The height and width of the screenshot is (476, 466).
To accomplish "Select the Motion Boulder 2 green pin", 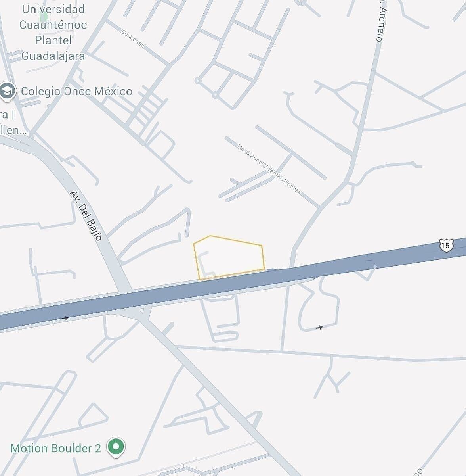I will (116, 448).
